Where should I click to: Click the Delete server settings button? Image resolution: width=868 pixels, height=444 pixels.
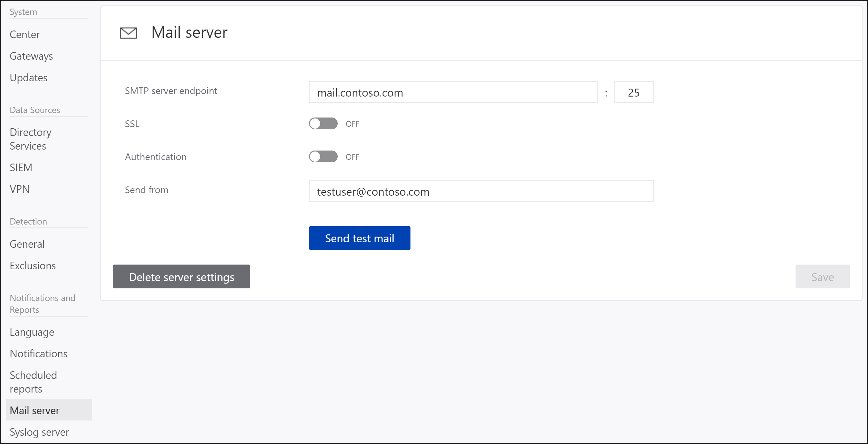pos(181,276)
